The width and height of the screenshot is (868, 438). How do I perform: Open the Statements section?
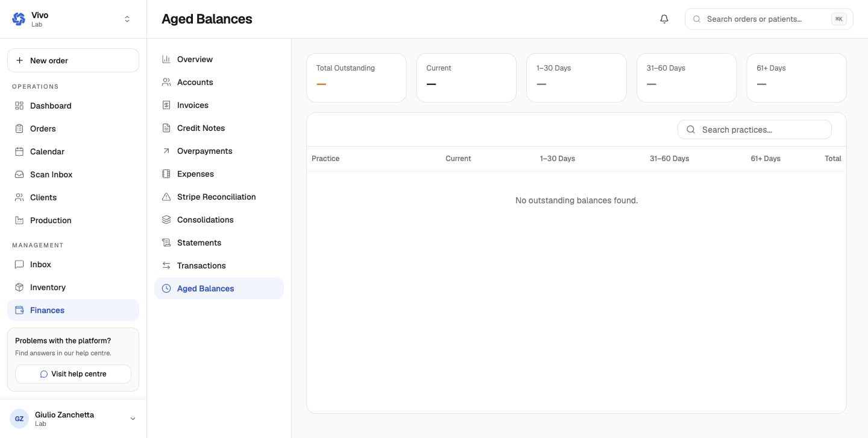tap(219, 243)
